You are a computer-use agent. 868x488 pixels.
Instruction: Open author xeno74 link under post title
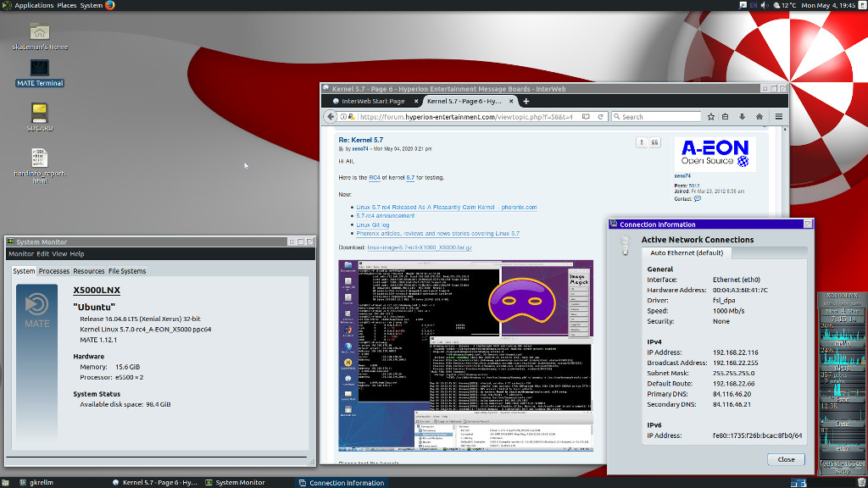[359, 149]
